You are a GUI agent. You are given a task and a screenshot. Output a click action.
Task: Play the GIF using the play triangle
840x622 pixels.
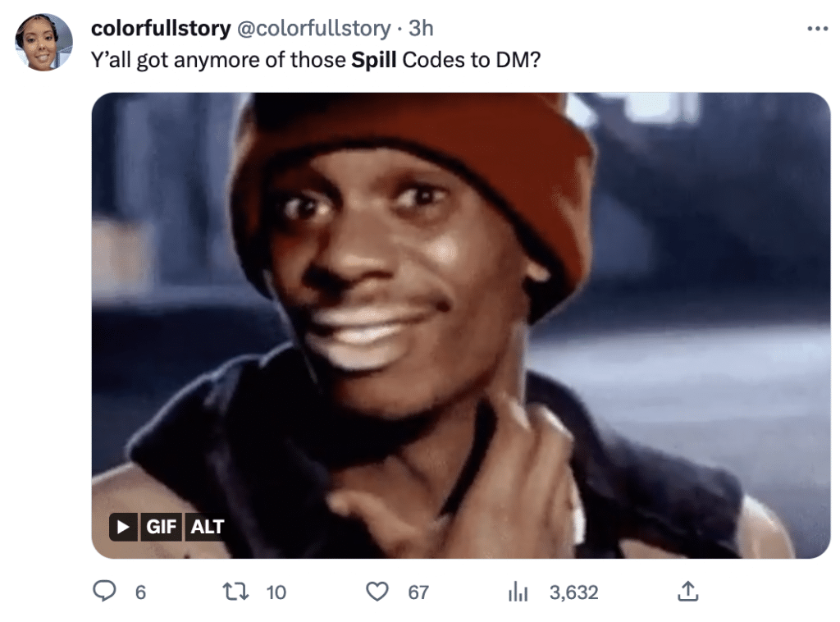coord(123,527)
